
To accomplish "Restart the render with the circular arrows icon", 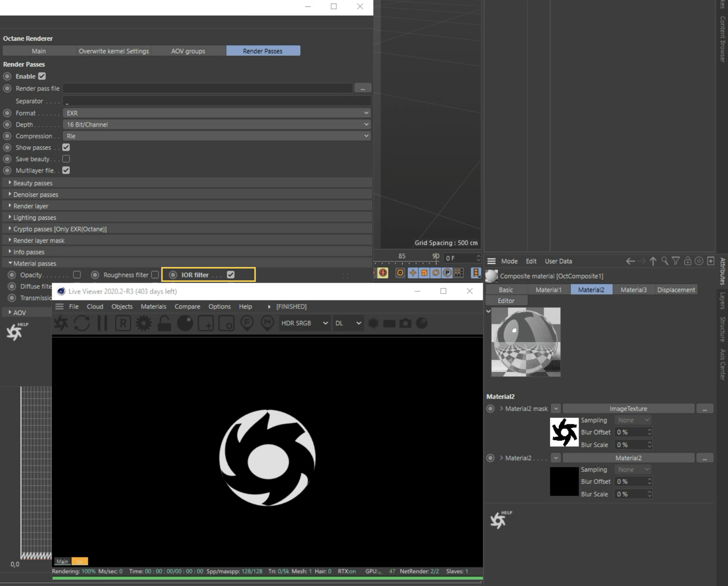I will point(82,323).
